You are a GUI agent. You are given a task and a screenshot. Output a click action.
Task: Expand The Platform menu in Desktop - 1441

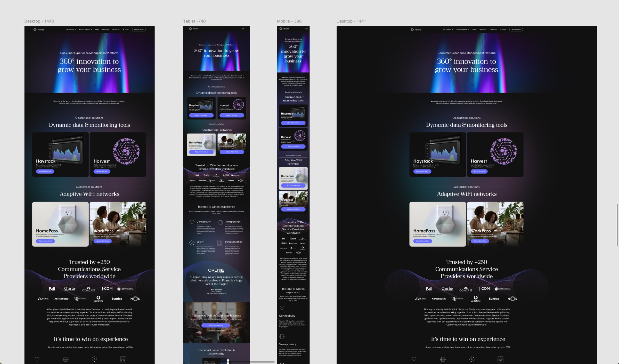[448, 29]
